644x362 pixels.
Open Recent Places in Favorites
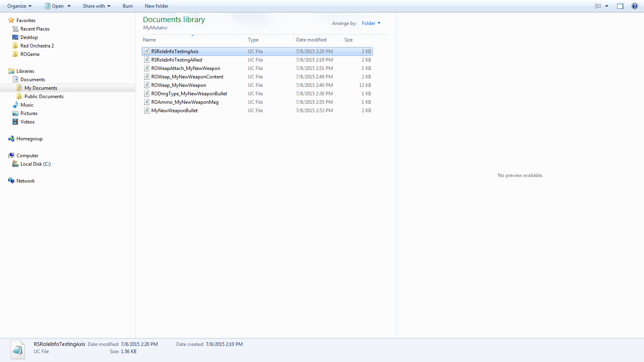(35, 29)
